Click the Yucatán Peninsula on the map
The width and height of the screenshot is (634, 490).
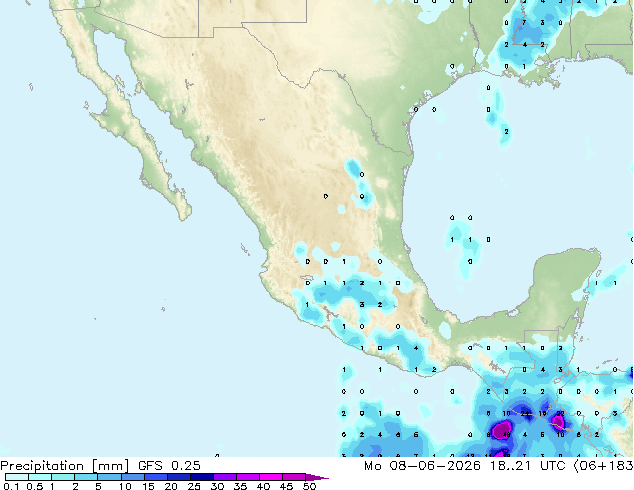pos(566,283)
